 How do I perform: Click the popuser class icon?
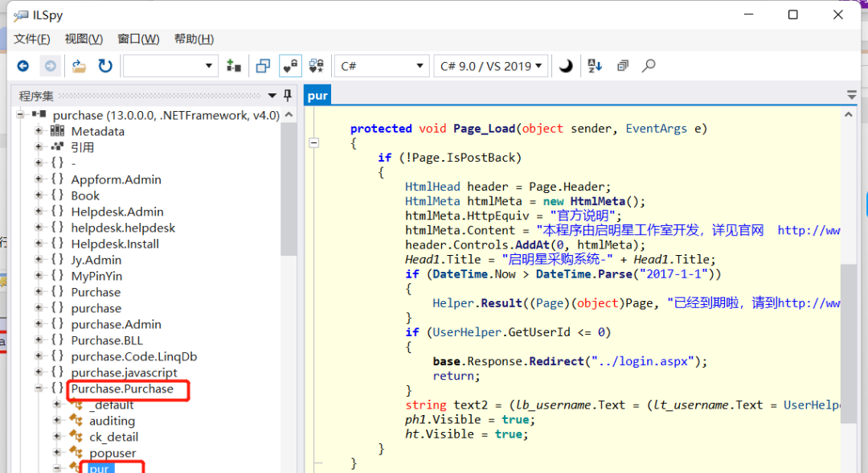coord(76,453)
